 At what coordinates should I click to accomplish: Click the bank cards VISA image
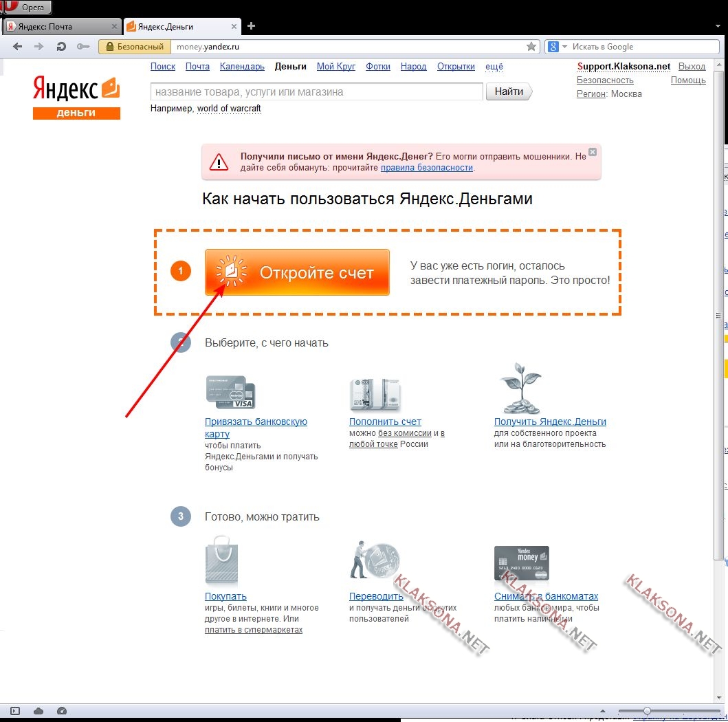[230, 392]
